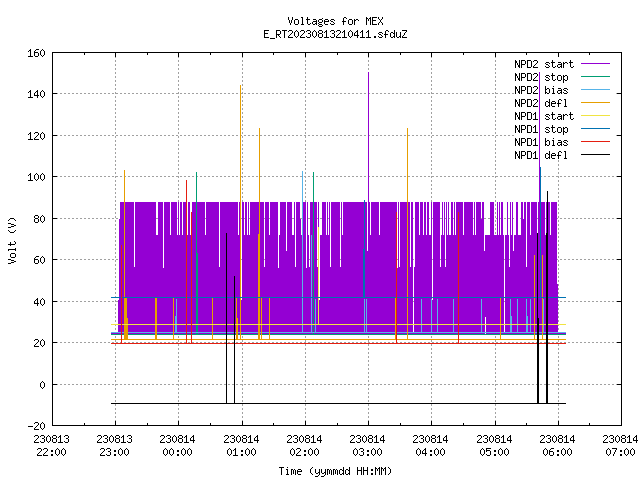Viewport: 640px width, 480px height.
Task: Click the x-axis tick label 230813 23:00
Action: [x=115, y=446]
